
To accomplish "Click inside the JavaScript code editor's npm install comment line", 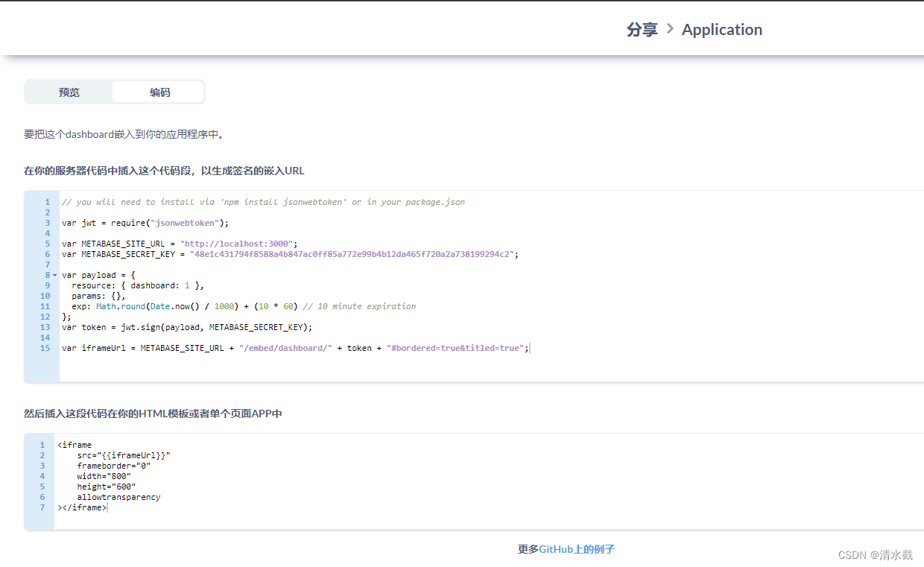I will coord(263,202).
